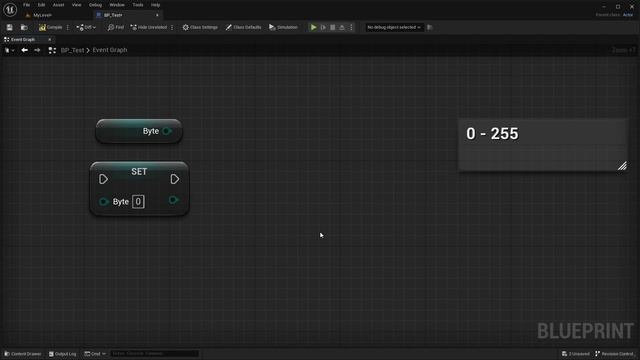
Task: Click the SET node Byte input pin
Action: tap(103, 202)
